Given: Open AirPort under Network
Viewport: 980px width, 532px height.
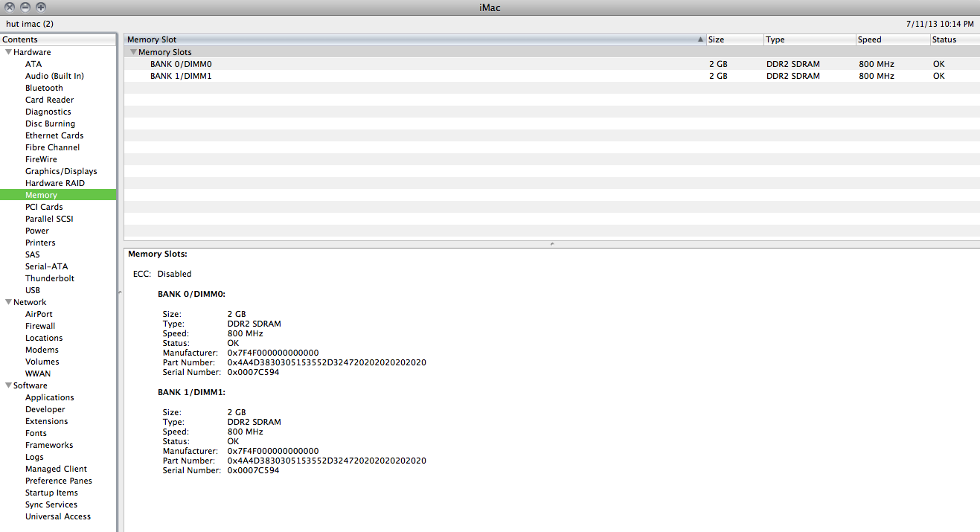Looking at the screenshot, I should [x=39, y=314].
